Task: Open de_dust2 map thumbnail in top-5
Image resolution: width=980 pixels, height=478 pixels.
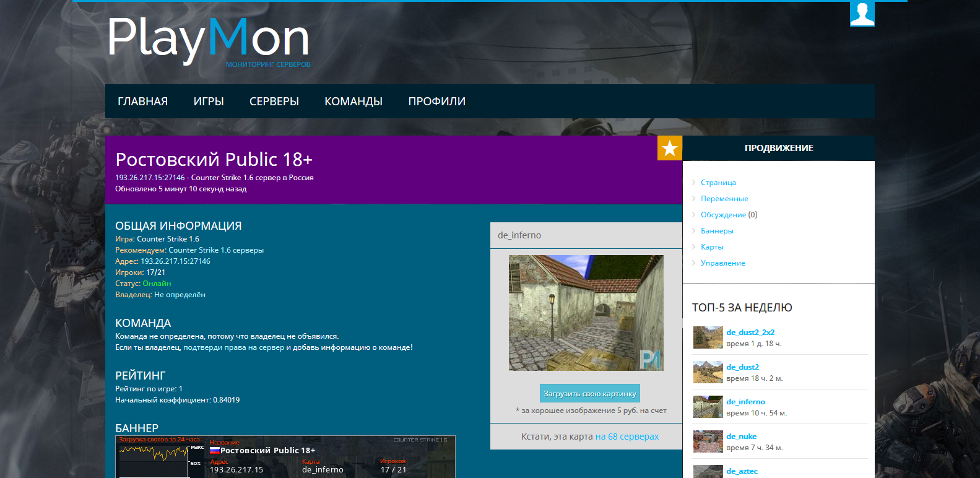Action: 708,372
